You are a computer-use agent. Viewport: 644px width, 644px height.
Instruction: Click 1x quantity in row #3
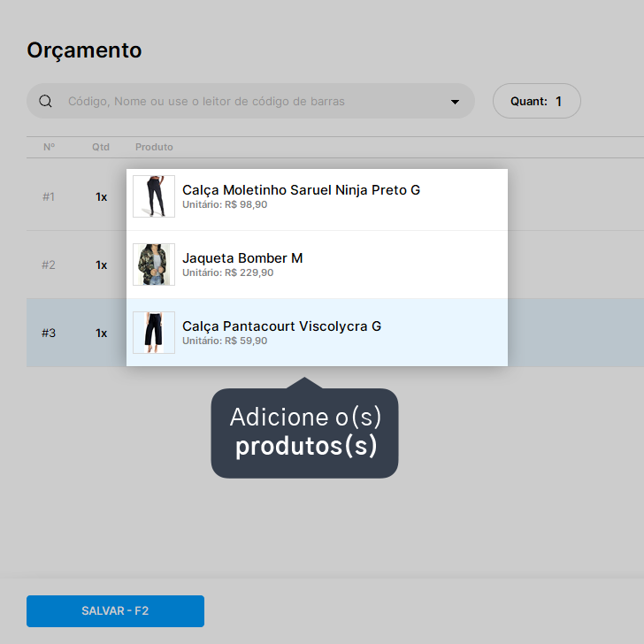click(x=102, y=333)
